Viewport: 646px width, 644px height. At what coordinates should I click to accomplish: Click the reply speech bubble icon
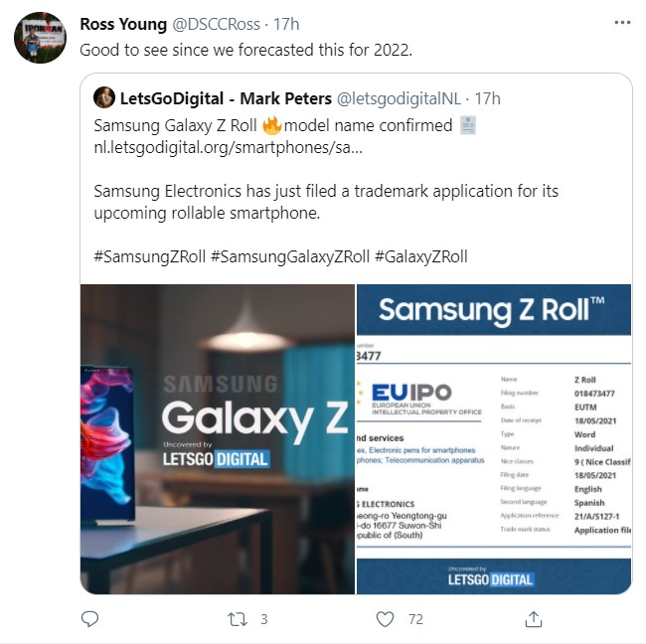pyautogui.click(x=89, y=619)
